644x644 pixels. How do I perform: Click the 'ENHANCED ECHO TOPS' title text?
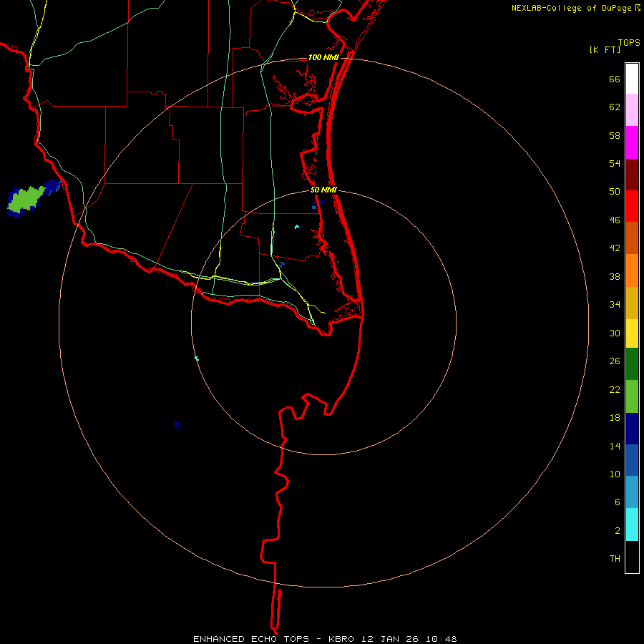pos(251,639)
